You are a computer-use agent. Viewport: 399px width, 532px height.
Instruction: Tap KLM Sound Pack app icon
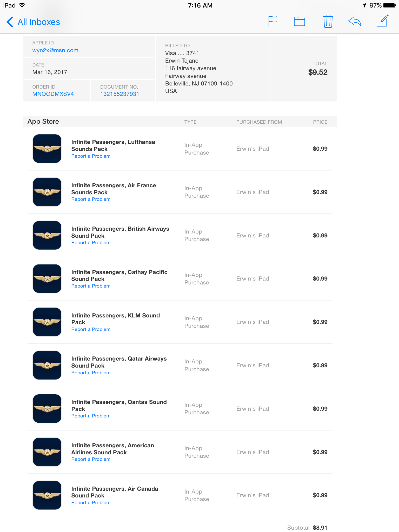click(x=47, y=322)
